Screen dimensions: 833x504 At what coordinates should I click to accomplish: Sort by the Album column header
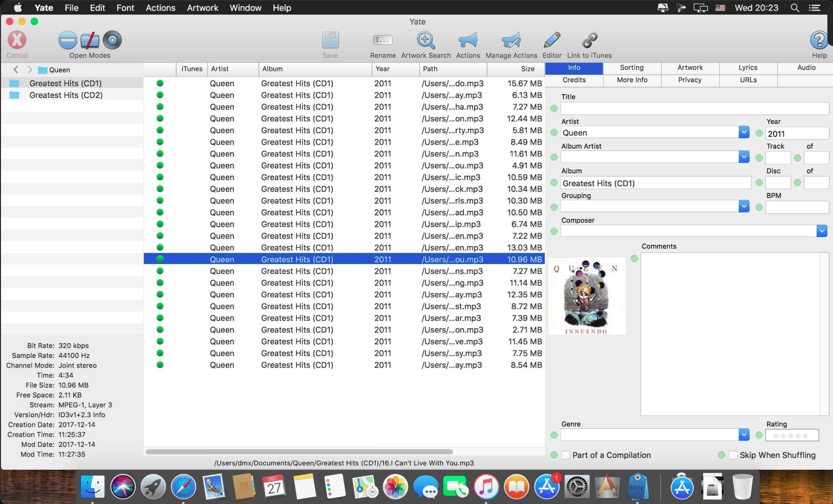click(315, 69)
